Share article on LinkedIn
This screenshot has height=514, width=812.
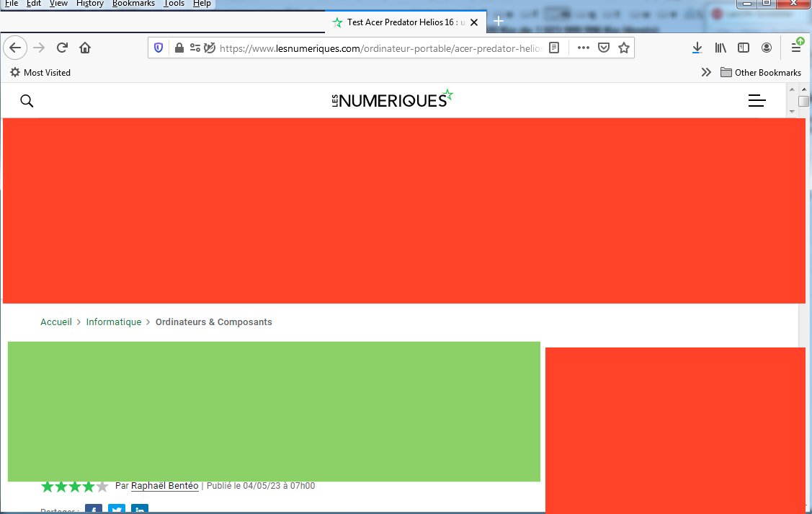(x=140, y=509)
